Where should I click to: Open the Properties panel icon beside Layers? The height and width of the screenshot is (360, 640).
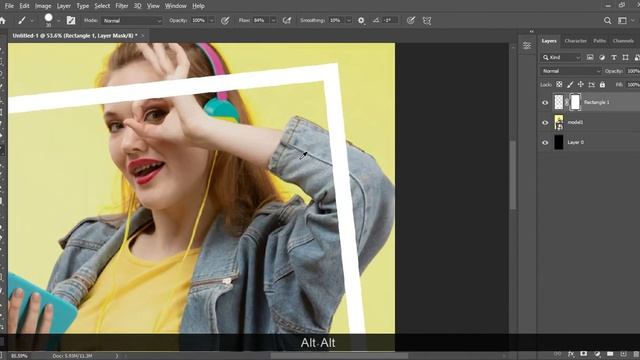click(527, 46)
